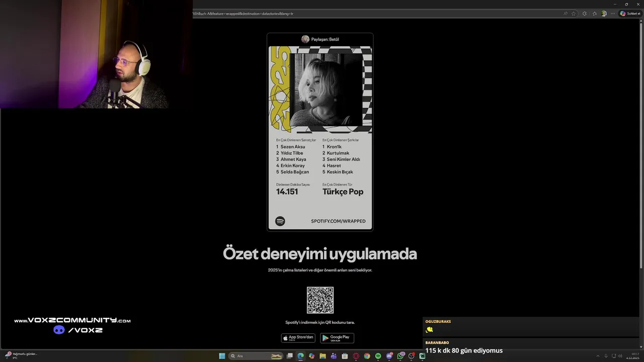Screen dimensions: 644x362
Task: Click 'Yıldız Tilbe' in top artists list
Action: point(292,153)
